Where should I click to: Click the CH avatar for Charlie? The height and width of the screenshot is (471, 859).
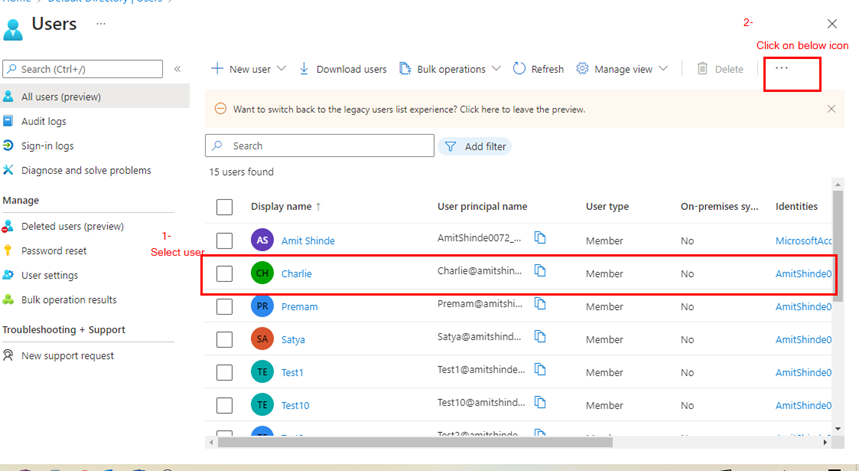[x=262, y=273]
